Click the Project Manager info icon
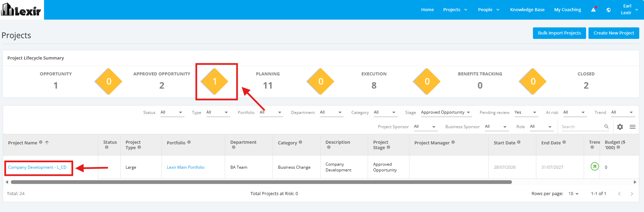 (453, 142)
